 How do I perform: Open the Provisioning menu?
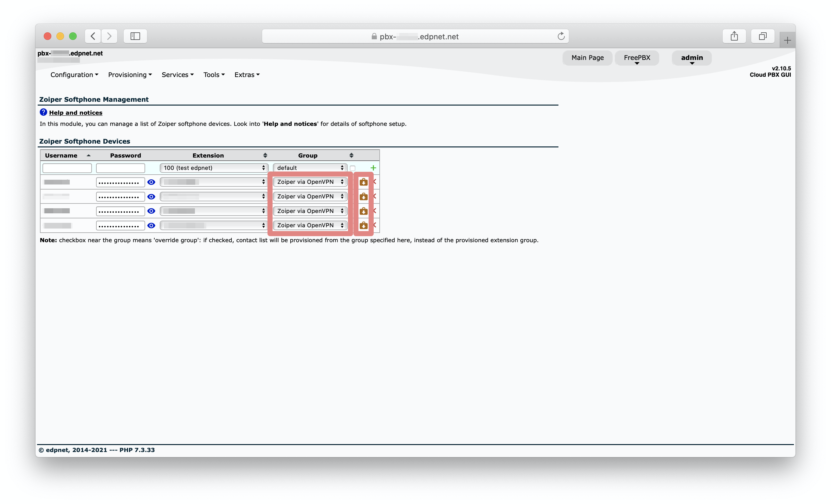(x=130, y=74)
